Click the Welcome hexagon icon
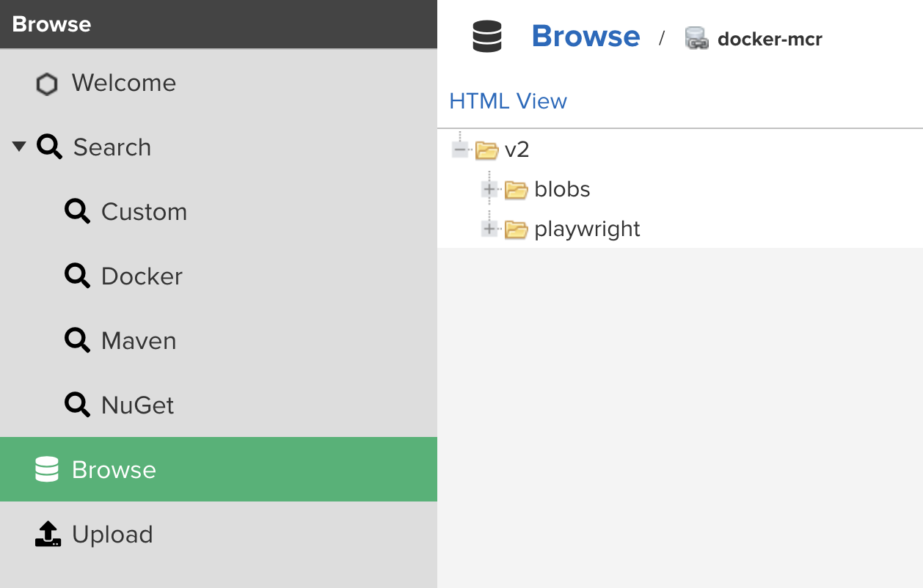This screenshot has width=923, height=588. pos(47,84)
